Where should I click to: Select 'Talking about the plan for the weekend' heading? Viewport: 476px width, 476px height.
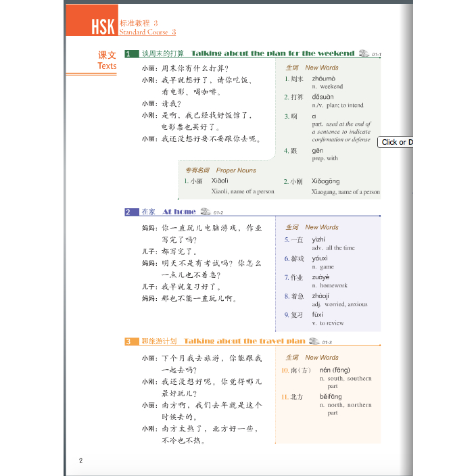(x=272, y=53)
